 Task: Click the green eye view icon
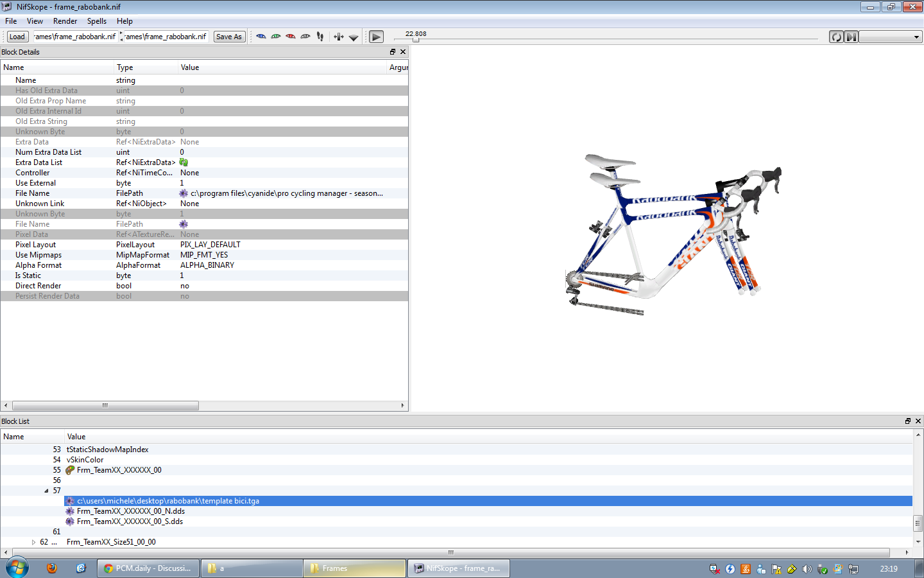tap(276, 37)
